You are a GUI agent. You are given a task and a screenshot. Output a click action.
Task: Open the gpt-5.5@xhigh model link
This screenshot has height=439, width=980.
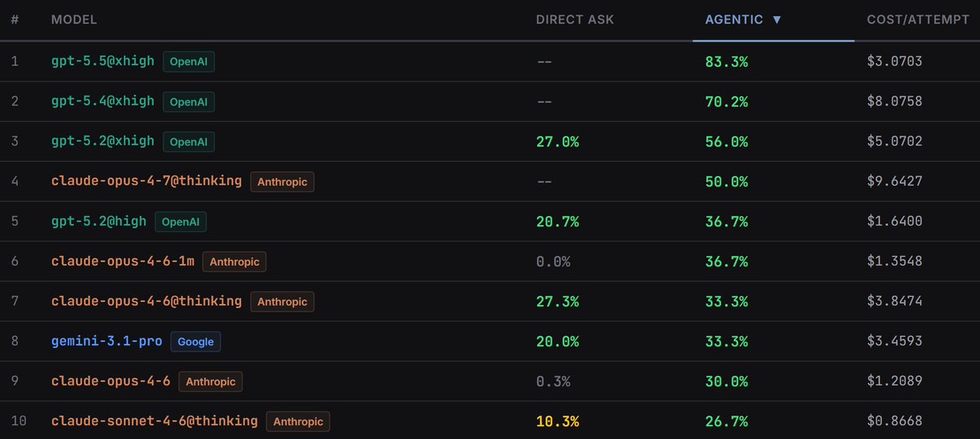(x=102, y=61)
